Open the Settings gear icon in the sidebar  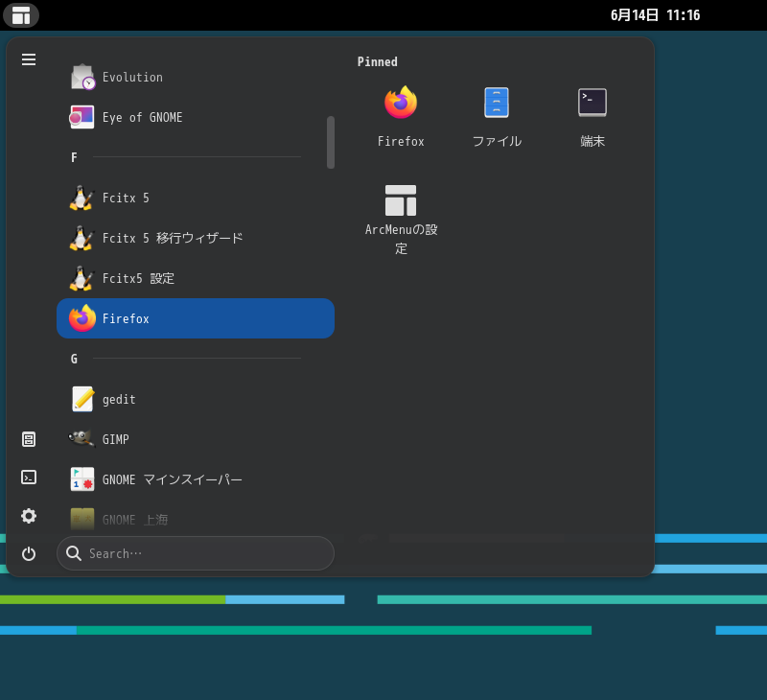pos(29,516)
